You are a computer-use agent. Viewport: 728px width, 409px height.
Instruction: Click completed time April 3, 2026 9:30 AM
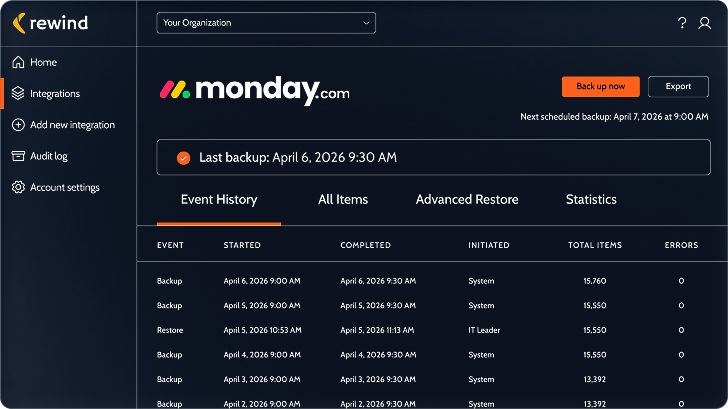point(378,379)
